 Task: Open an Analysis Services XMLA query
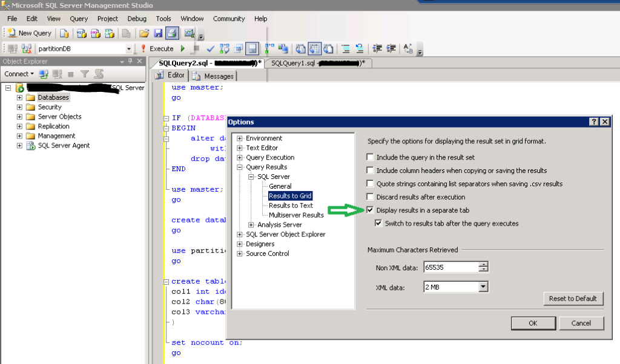point(110,33)
